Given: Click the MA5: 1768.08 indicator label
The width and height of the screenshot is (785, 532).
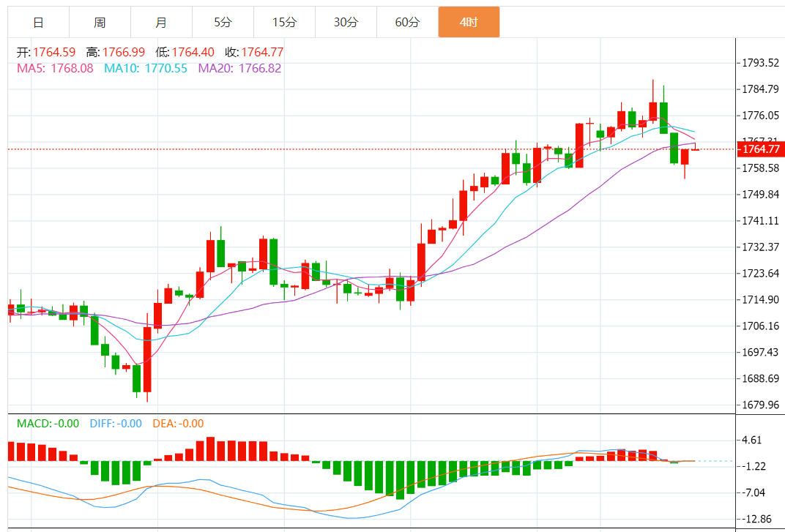Looking at the screenshot, I should (55, 68).
